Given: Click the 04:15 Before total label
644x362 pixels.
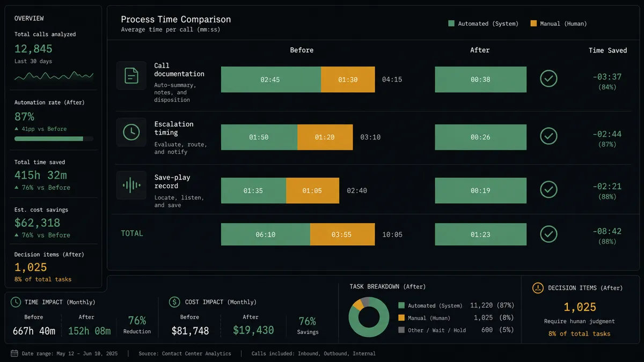Looking at the screenshot, I should click(392, 79).
